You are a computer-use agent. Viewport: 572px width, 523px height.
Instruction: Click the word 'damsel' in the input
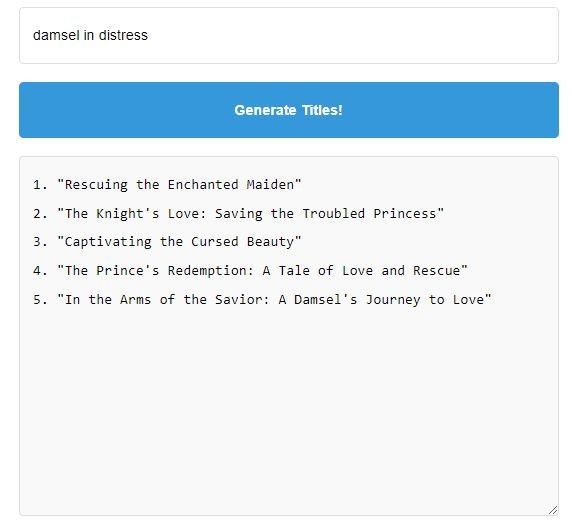(x=56, y=35)
